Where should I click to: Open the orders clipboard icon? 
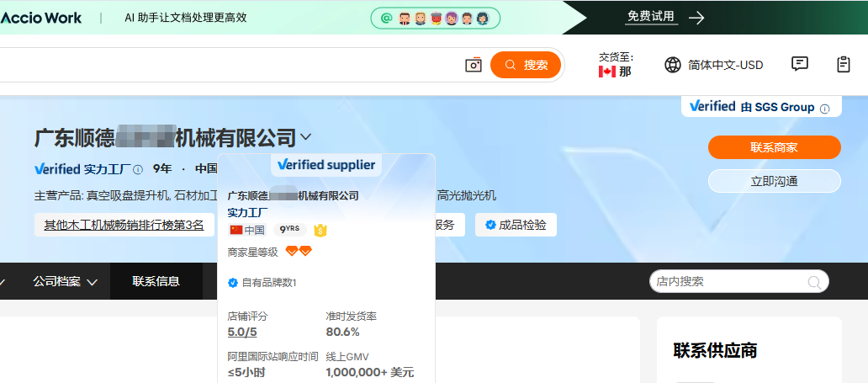[843, 64]
